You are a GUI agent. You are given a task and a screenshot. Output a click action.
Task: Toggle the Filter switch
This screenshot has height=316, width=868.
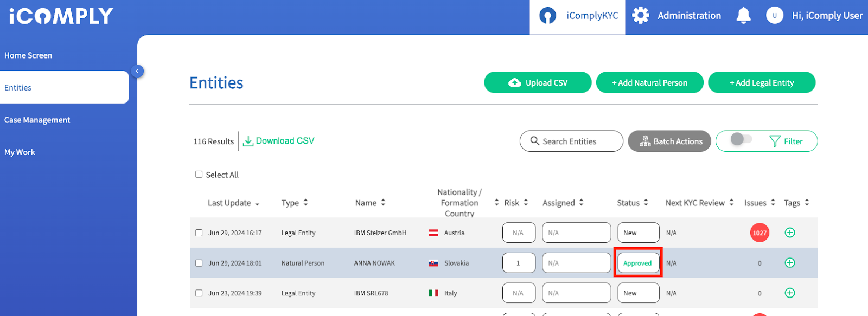tap(741, 140)
